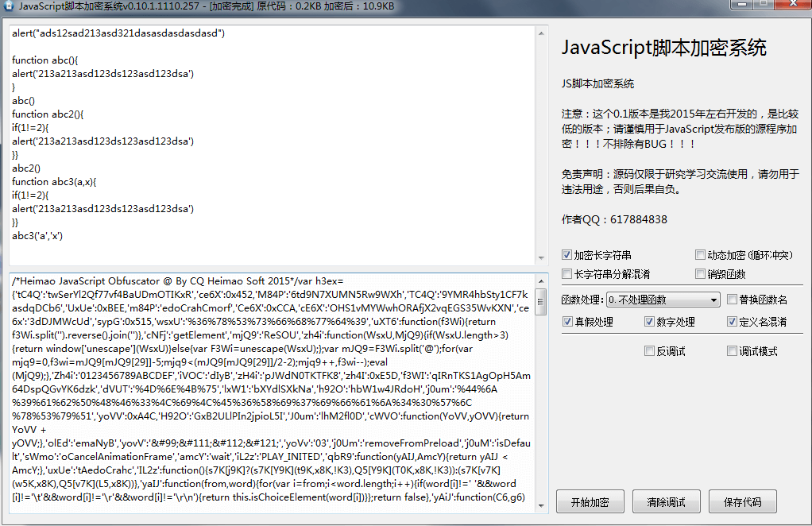The width and height of the screenshot is (812, 526).
Task: Enable the 销毁函数 option
Action: click(x=701, y=273)
